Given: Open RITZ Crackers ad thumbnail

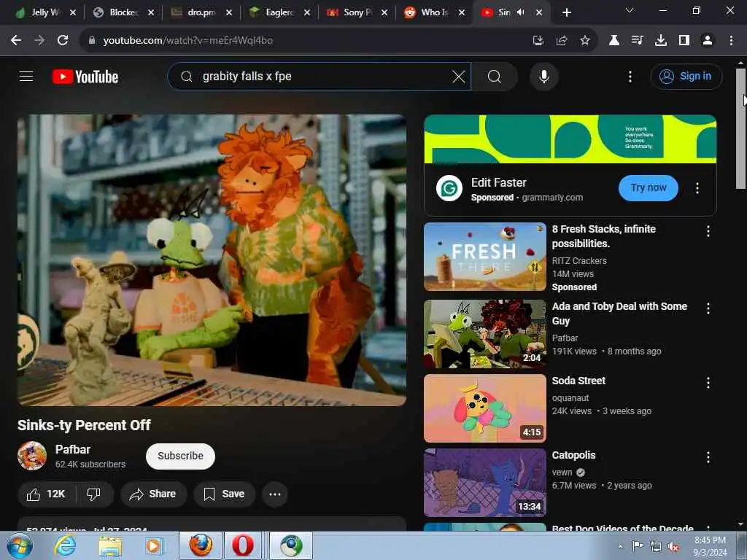Looking at the screenshot, I should click(x=484, y=256).
